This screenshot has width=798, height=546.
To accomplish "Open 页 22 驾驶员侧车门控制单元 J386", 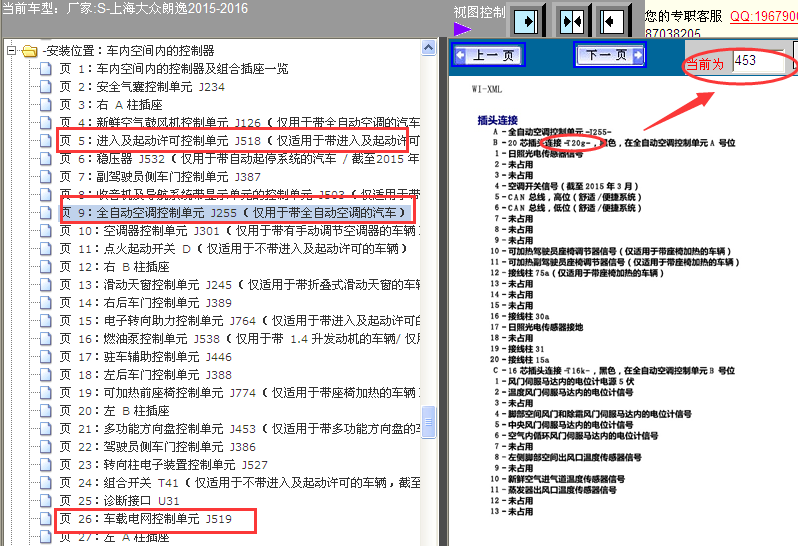I will click(x=158, y=447).
